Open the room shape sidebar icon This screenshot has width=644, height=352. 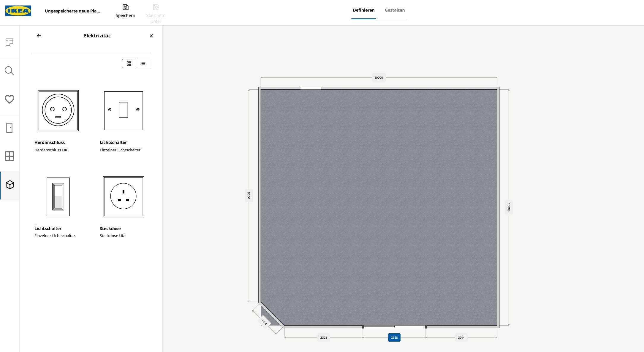point(10,42)
